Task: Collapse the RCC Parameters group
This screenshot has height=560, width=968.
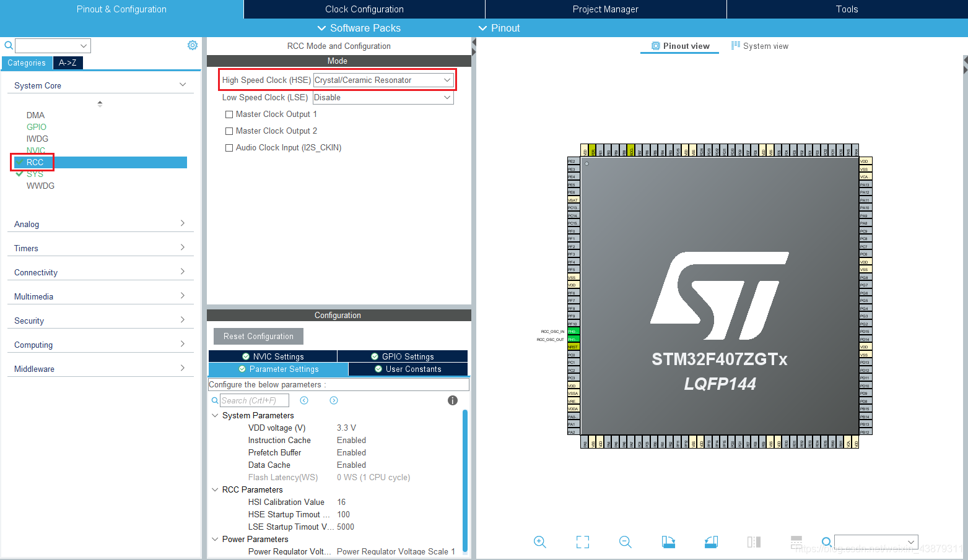Action: (215, 489)
